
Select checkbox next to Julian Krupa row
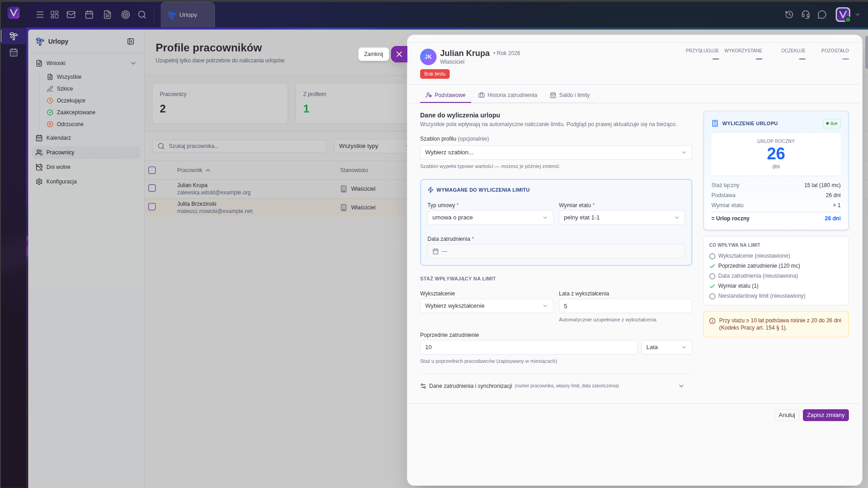(x=152, y=188)
